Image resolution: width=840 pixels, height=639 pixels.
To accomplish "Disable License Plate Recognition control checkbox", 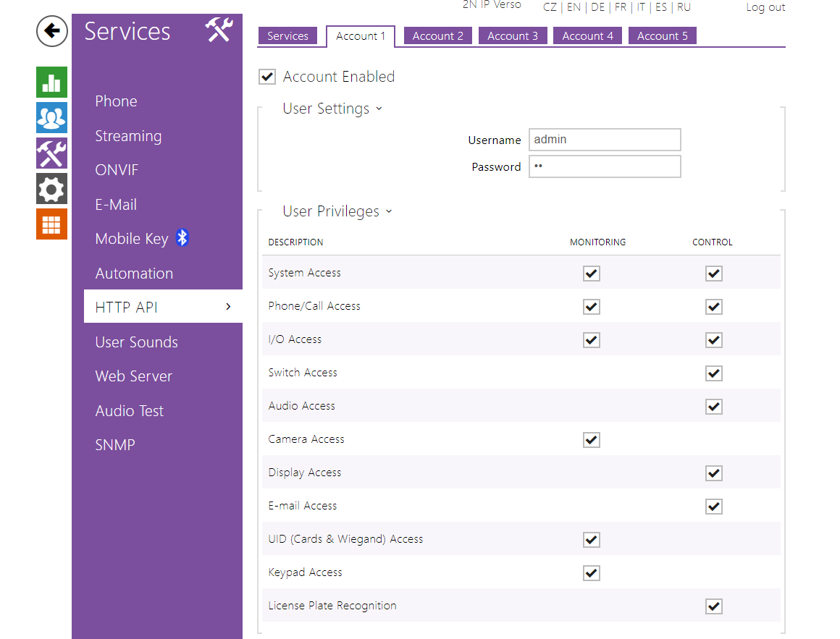I will (x=714, y=606).
